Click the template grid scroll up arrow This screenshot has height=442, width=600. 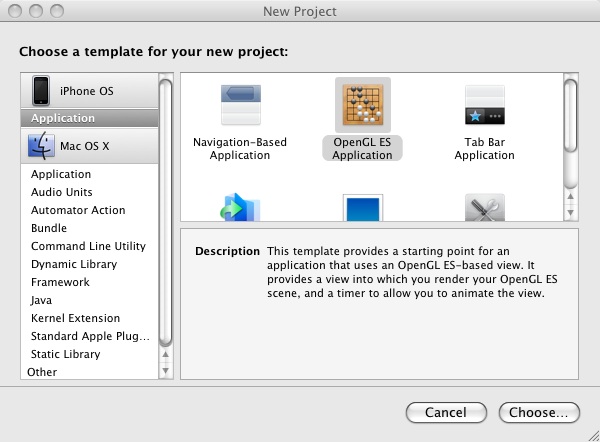pyautogui.click(x=571, y=196)
